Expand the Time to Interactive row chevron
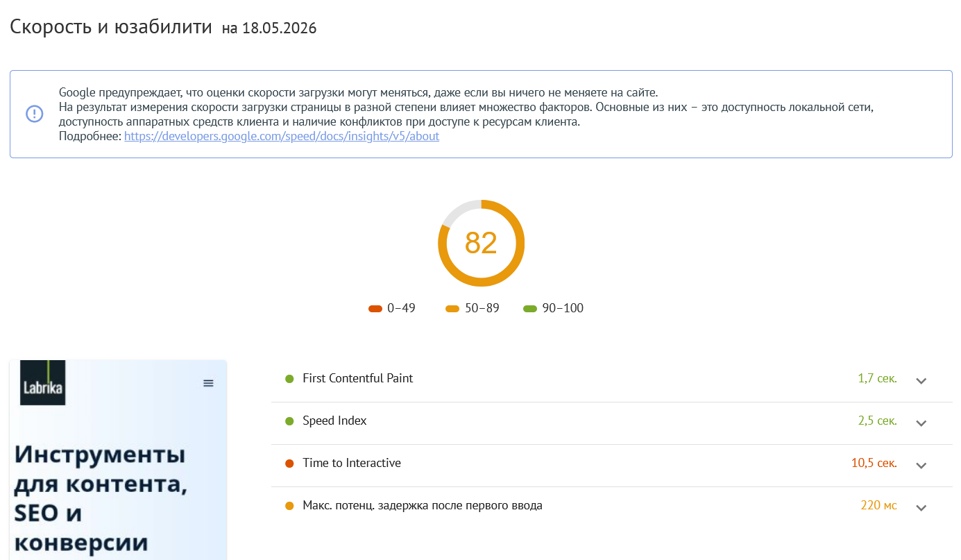This screenshot has height=560, width=961. (921, 465)
